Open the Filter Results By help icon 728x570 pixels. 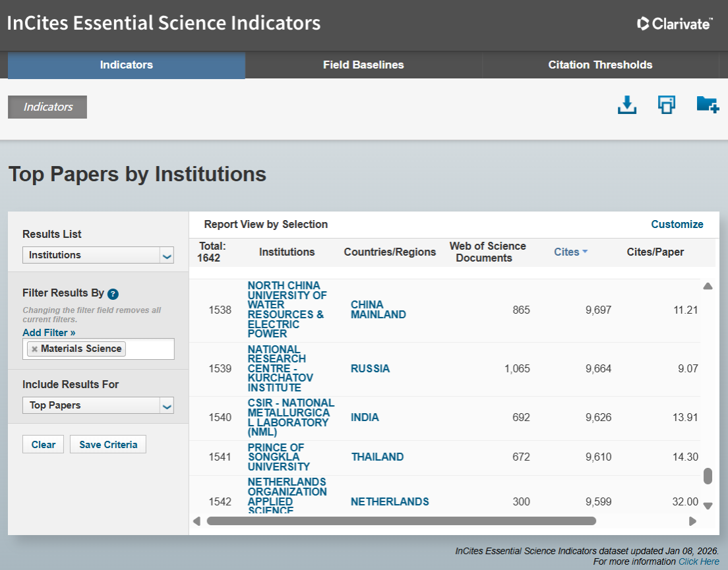click(x=113, y=294)
